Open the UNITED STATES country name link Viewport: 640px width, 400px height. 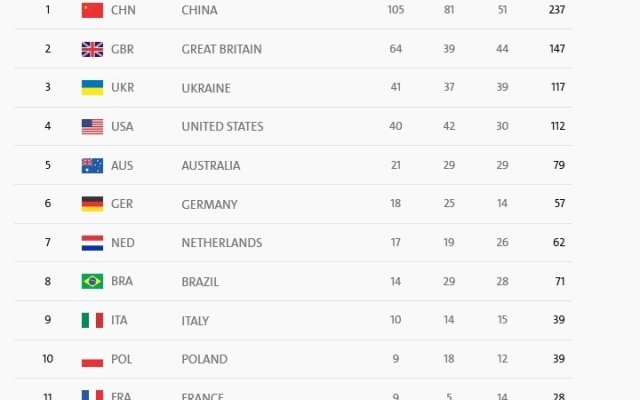click(222, 127)
